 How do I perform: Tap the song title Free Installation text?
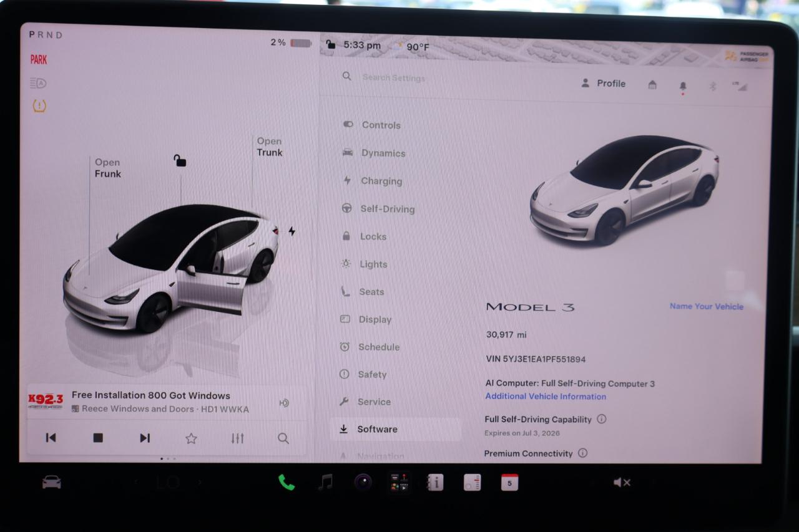[x=151, y=395]
